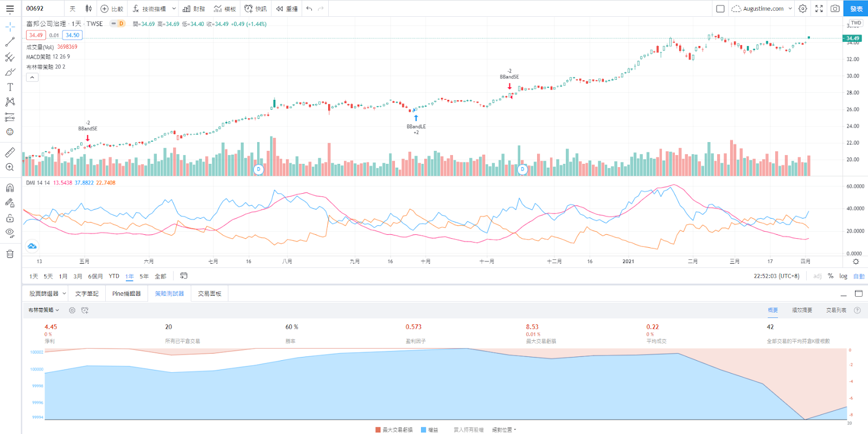Select the text annotation tool
Viewport: 868px width, 434px height.
[x=10, y=87]
